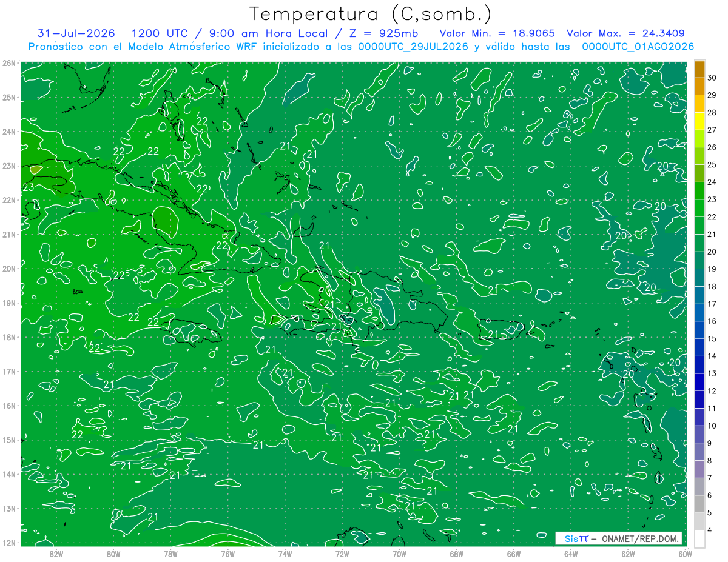
Task: Click the color bar label '10'
Action: pos(712,426)
